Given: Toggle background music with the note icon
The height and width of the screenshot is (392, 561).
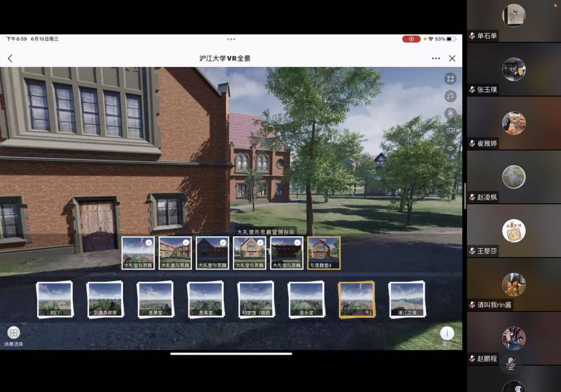Looking at the screenshot, I should (x=450, y=96).
